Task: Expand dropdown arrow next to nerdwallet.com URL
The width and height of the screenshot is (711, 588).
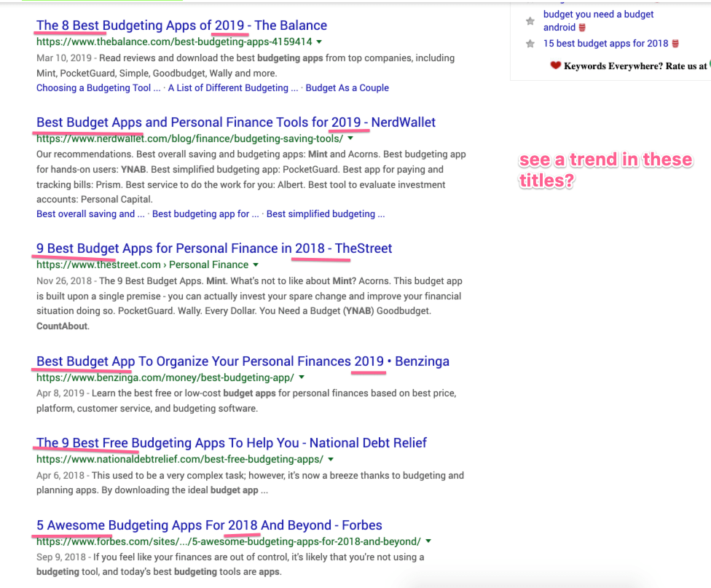Action: (350, 138)
